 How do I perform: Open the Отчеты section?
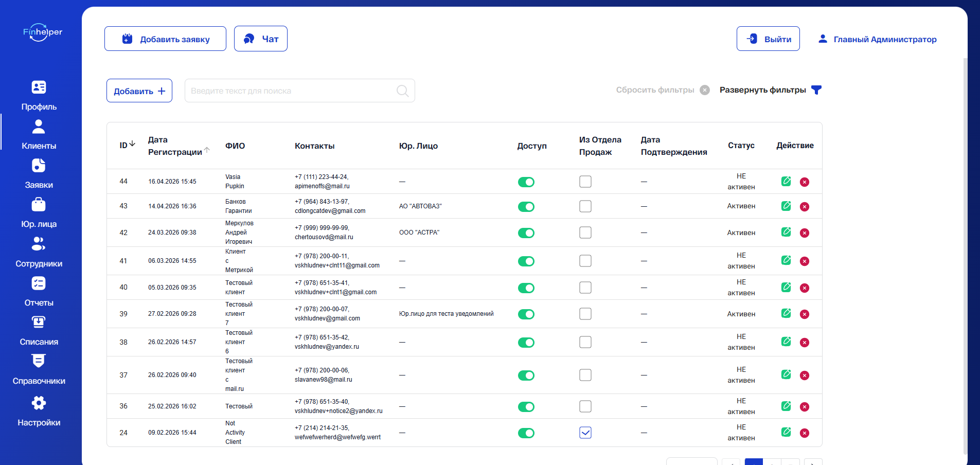point(39,292)
